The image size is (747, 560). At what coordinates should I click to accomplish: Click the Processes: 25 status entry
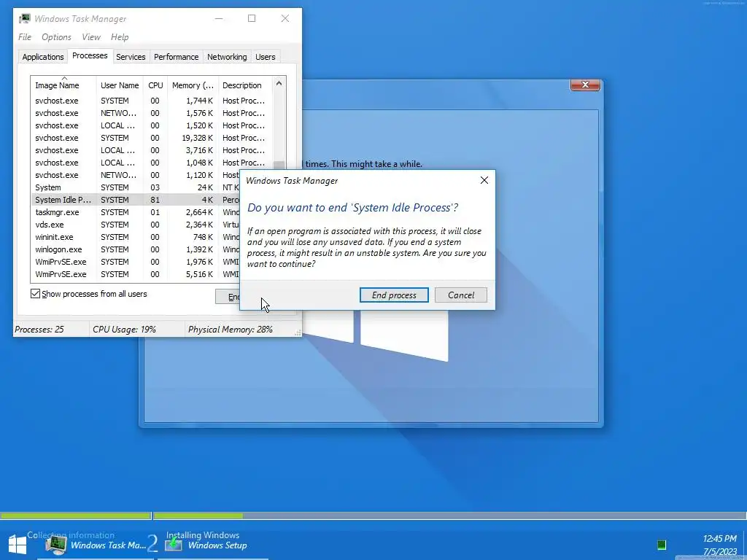click(x=39, y=330)
